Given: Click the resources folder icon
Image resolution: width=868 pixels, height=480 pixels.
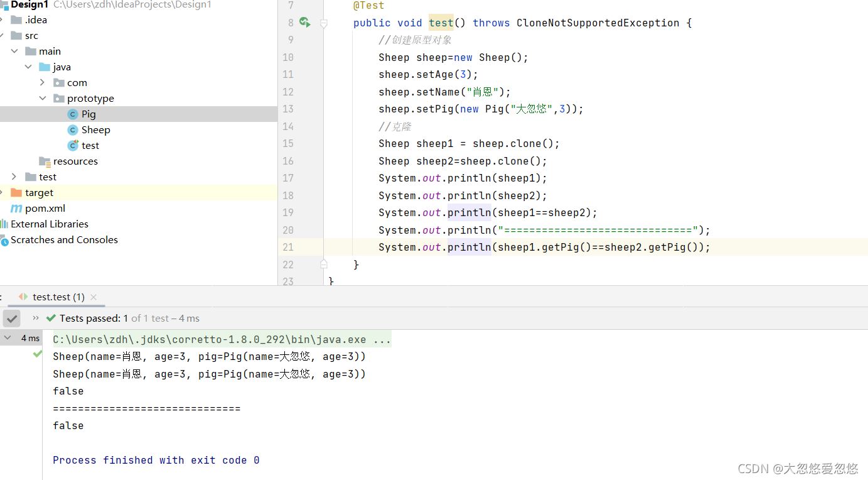Looking at the screenshot, I should (x=45, y=161).
